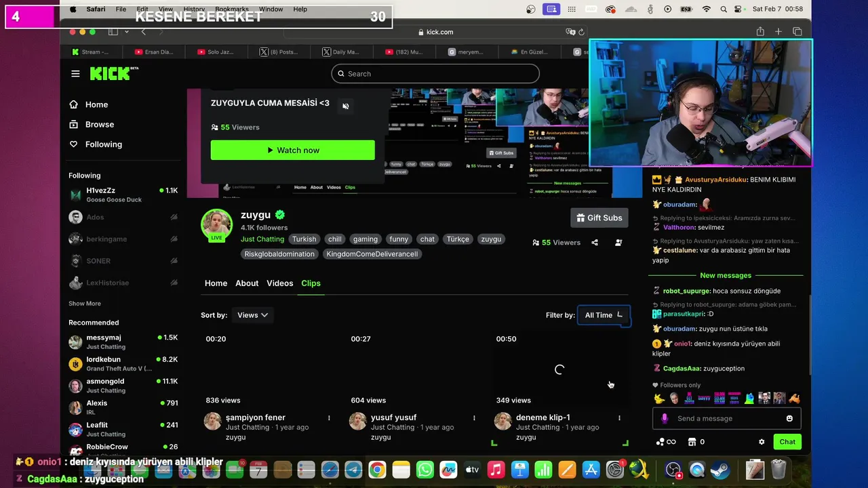Open the File menu in menu bar
868x488 pixels.
(121, 9)
